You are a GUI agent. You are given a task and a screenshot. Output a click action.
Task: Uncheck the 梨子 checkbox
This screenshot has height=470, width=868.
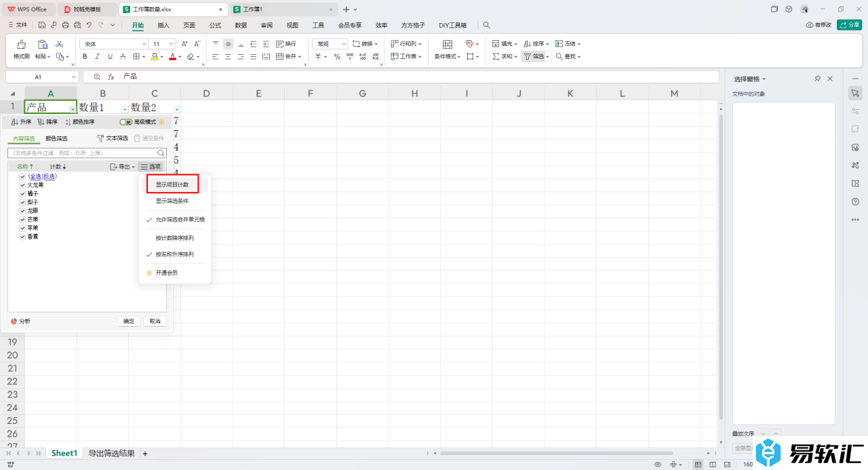pyautogui.click(x=22, y=202)
